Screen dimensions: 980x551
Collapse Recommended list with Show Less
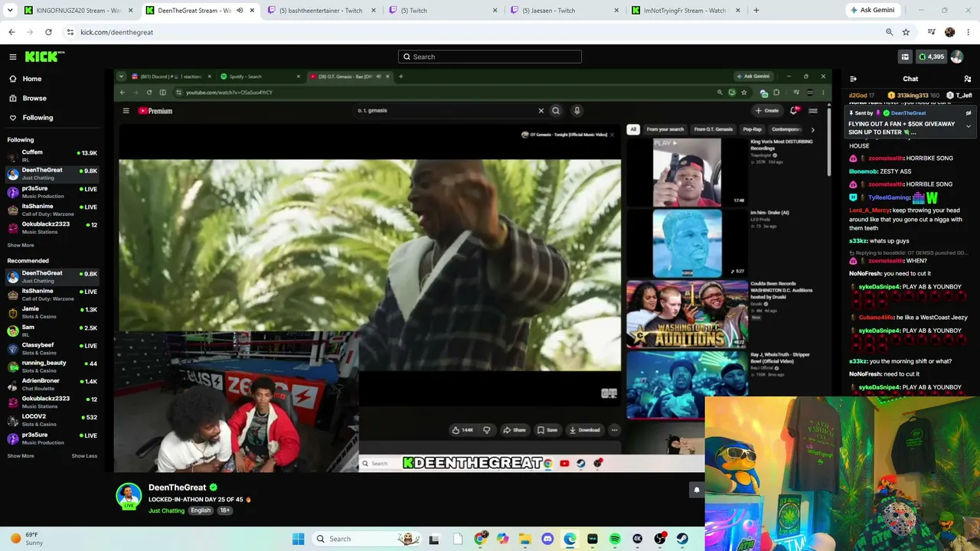[84, 456]
